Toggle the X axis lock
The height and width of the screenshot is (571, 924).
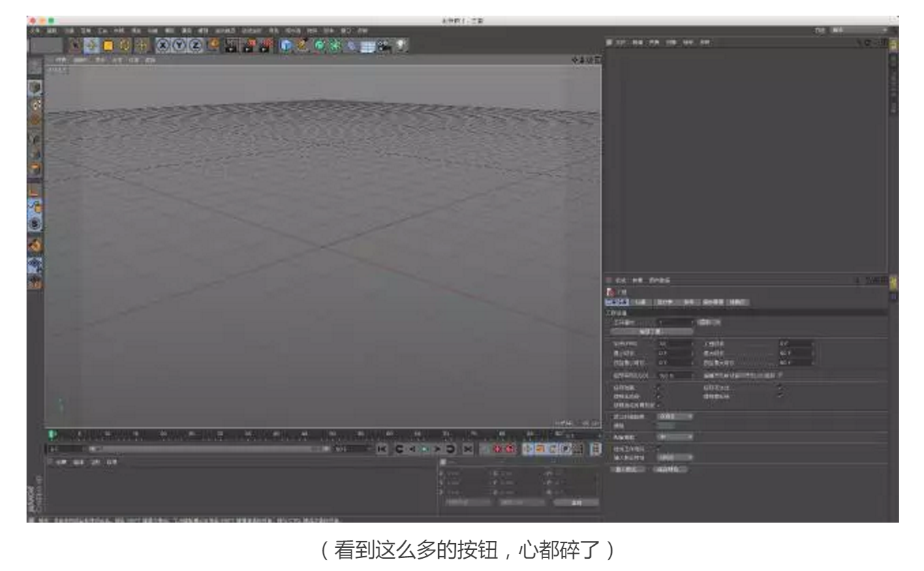(165, 46)
